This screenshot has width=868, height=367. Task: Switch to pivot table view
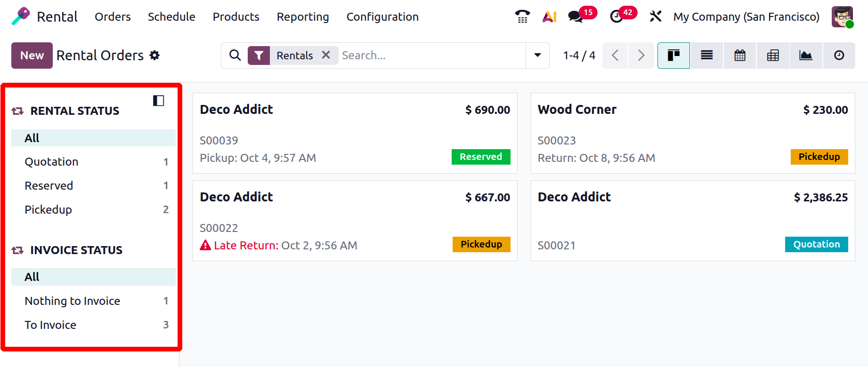coord(773,56)
